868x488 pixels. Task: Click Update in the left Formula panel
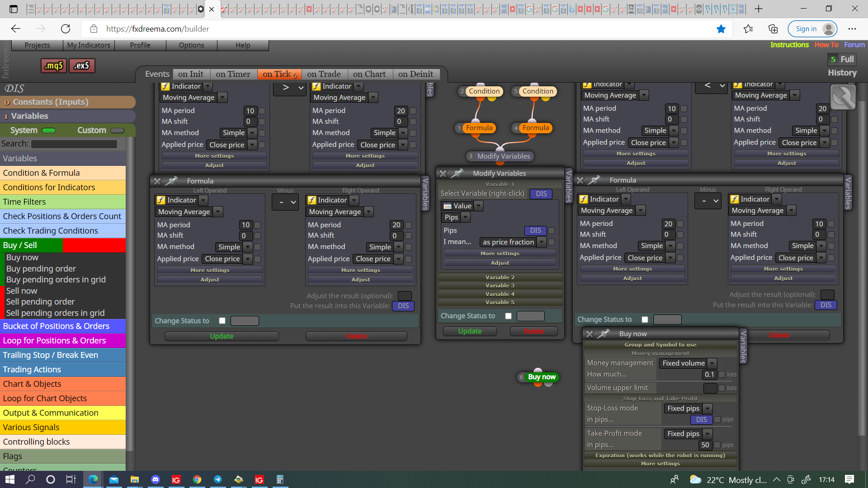click(x=222, y=337)
